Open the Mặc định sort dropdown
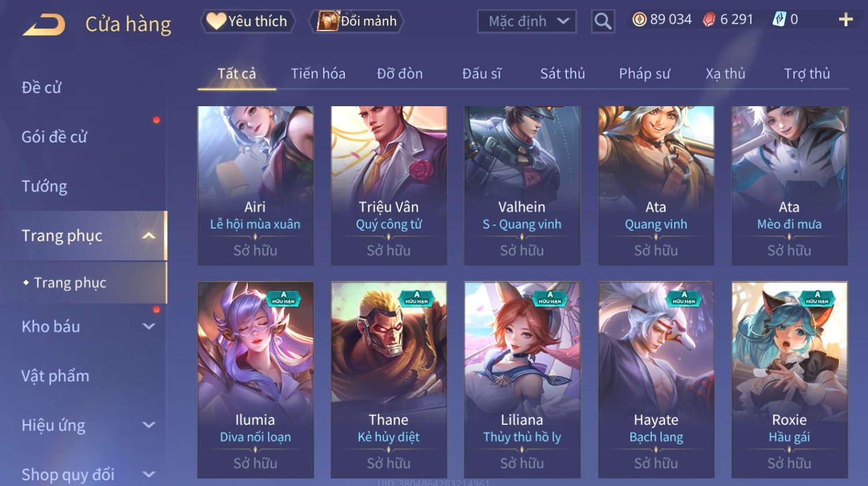 pyautogui.click(x=527, y=21)
